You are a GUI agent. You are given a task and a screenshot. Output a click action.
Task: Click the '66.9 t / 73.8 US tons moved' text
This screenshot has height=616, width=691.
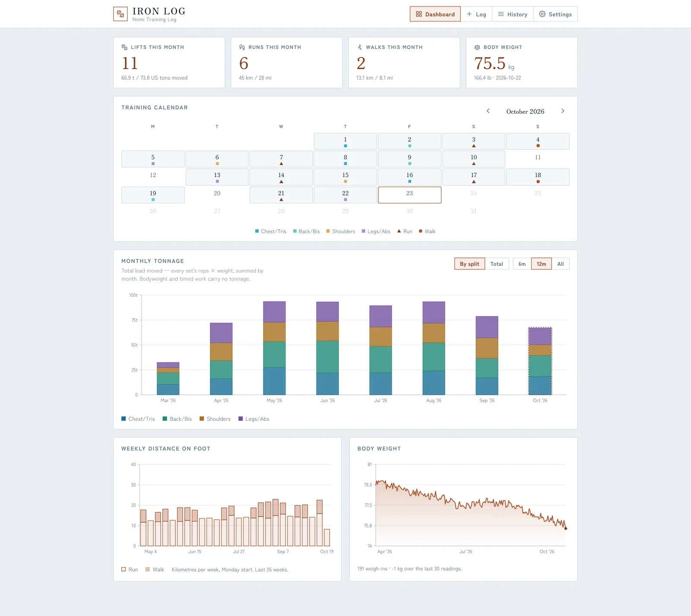155,78
